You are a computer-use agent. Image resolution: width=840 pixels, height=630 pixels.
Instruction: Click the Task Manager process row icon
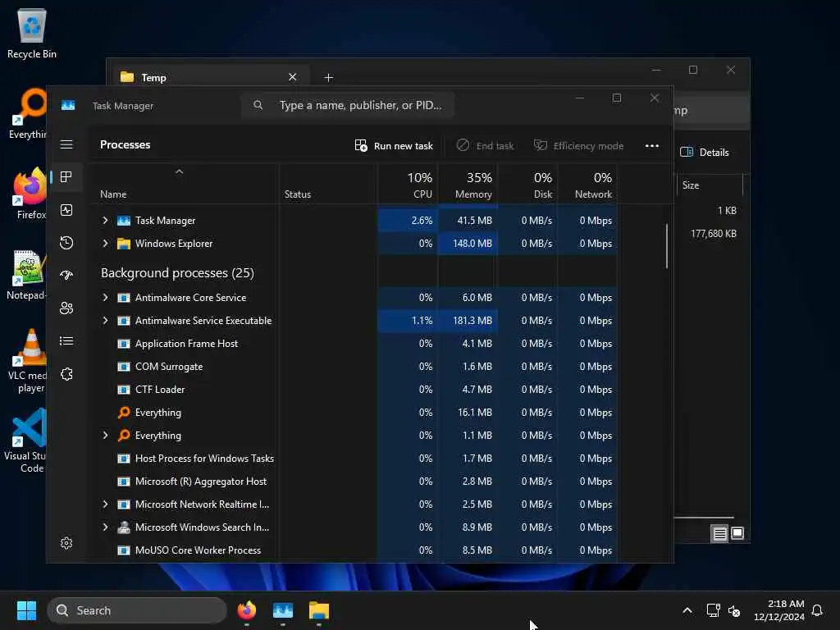124,221
